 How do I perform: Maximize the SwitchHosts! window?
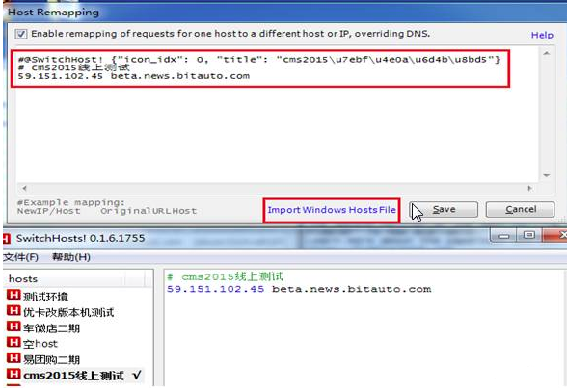pos(528,236)
